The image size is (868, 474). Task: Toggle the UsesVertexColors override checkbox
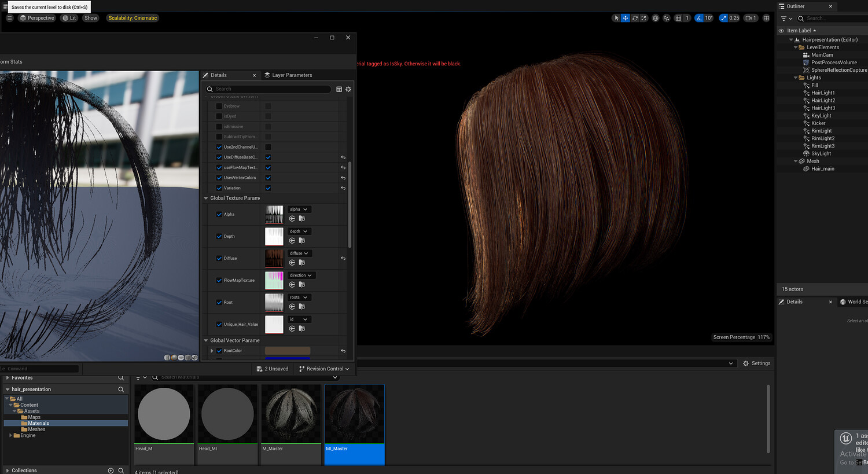219,178
